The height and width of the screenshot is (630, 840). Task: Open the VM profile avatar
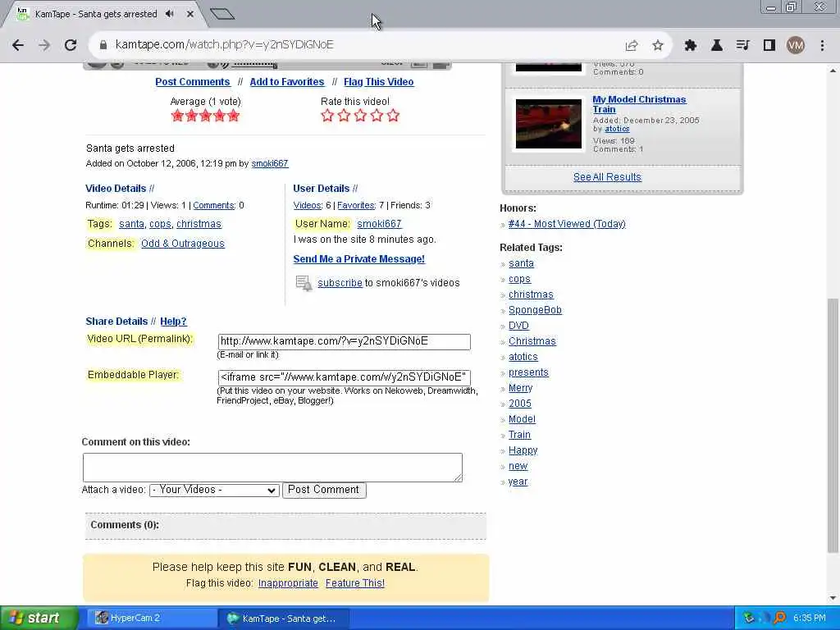(x=796, y=46)
